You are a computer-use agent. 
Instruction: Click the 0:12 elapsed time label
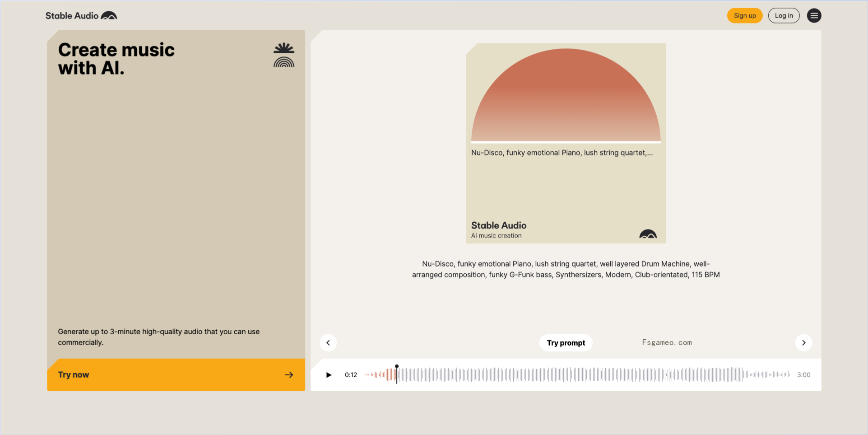(x=351, y=375)
